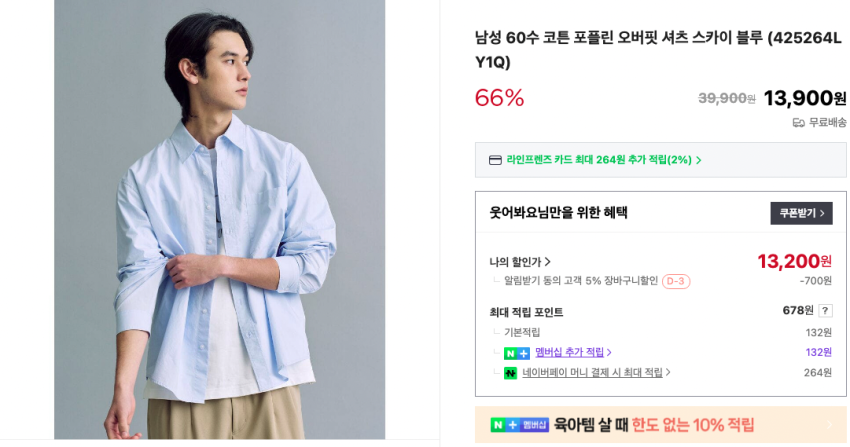Click the 육아템 살 때 10% 적립 banner text
Viewport: 850px width, 447px height.
[654, 425]
